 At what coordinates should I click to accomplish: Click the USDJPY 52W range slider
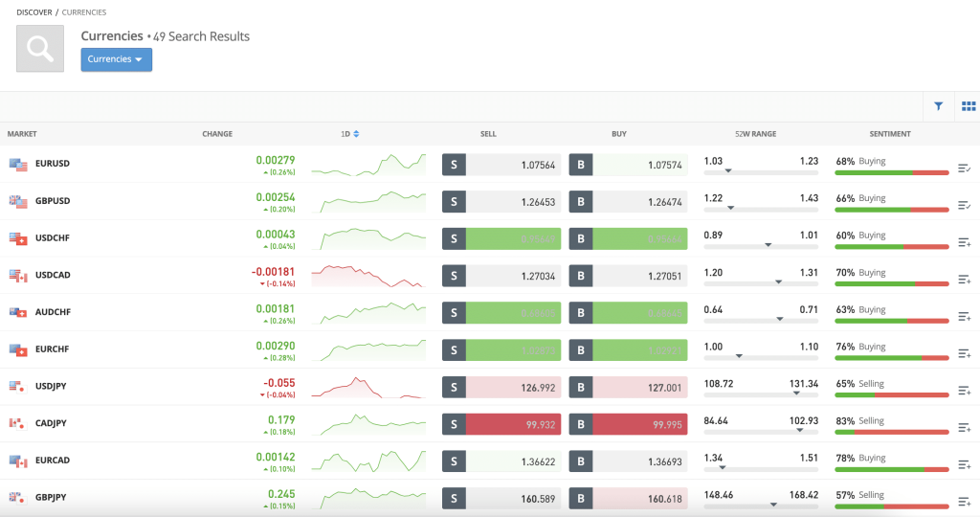(x=761, y=393)
